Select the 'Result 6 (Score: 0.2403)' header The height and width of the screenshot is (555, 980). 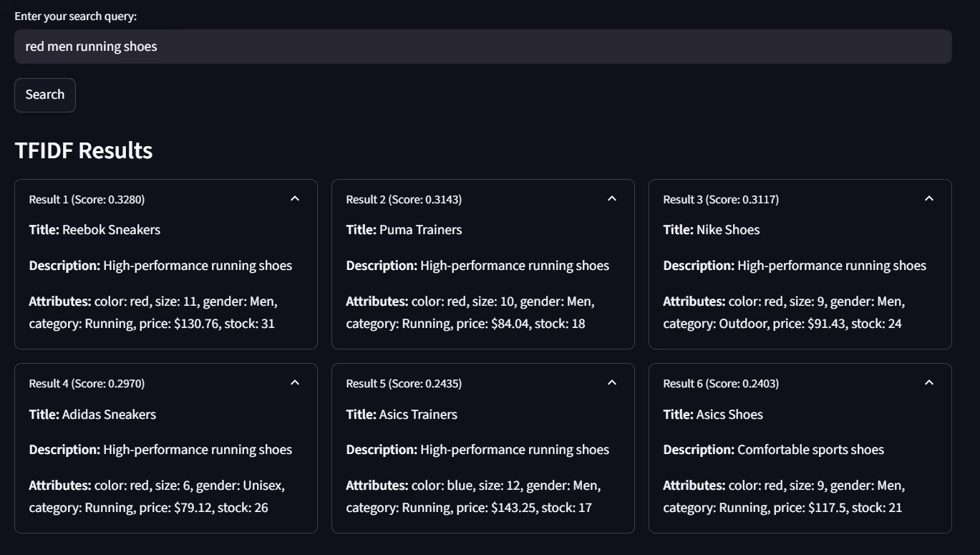coord(721,384)
